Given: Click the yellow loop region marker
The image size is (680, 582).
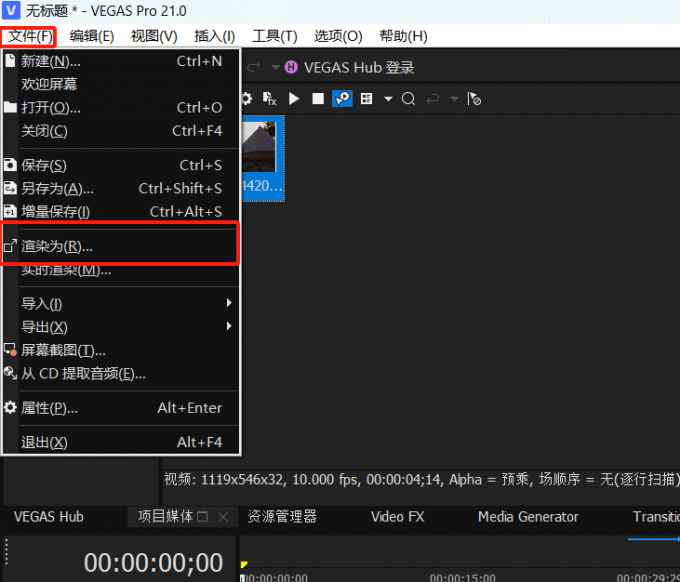Looking at the screenshot, I should (x=244, y=564).
